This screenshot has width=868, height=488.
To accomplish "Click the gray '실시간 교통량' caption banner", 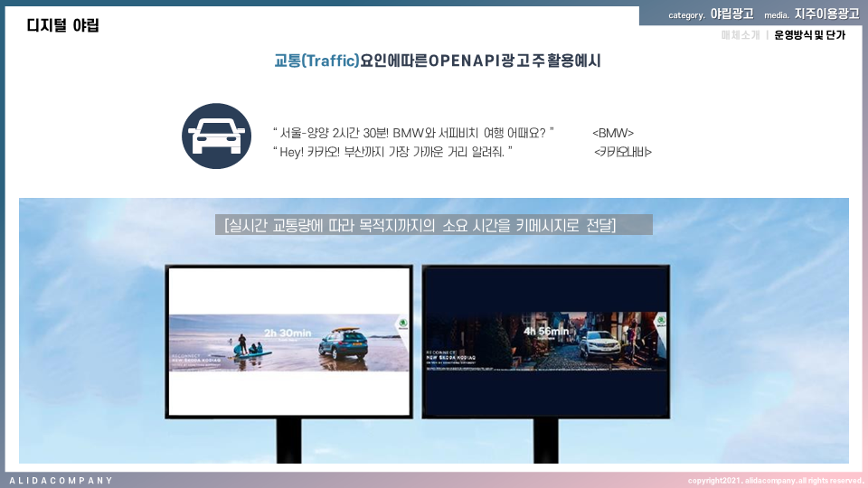I will coord(433,224).
